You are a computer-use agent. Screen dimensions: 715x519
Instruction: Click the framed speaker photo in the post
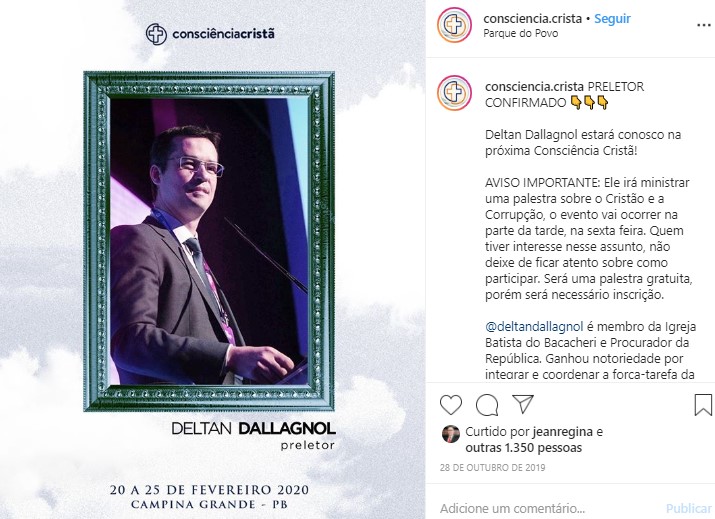point(209,241)
